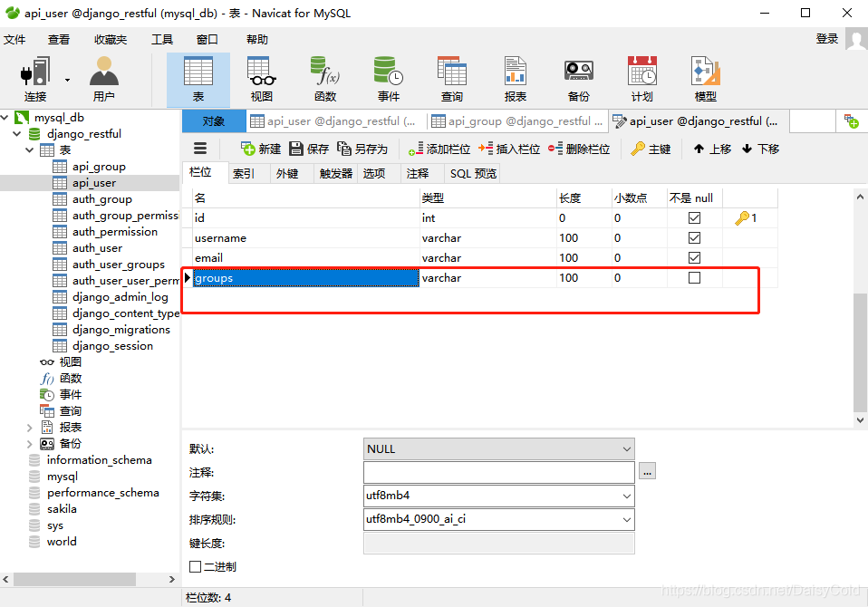Click into the 注释 comment input field
Viewport: 868px width, 607px height.
[x=498, y=472]
